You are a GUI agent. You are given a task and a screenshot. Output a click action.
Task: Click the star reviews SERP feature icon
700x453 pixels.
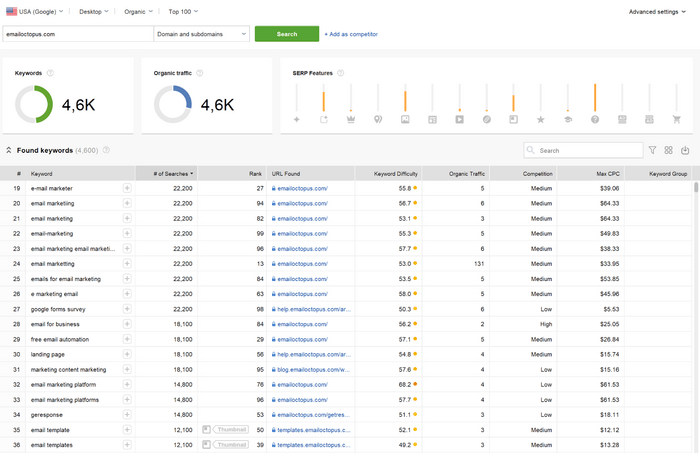(x=541, y=119)
